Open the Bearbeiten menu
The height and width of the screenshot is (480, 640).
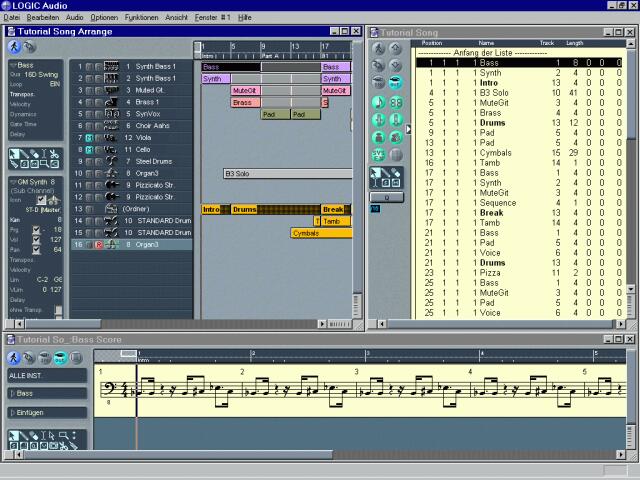[43, 18]
